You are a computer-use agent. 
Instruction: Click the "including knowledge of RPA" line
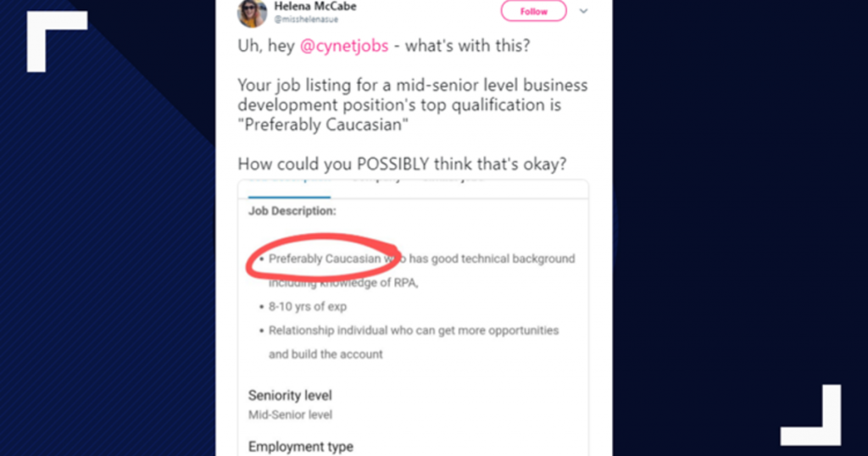point(344,283)
